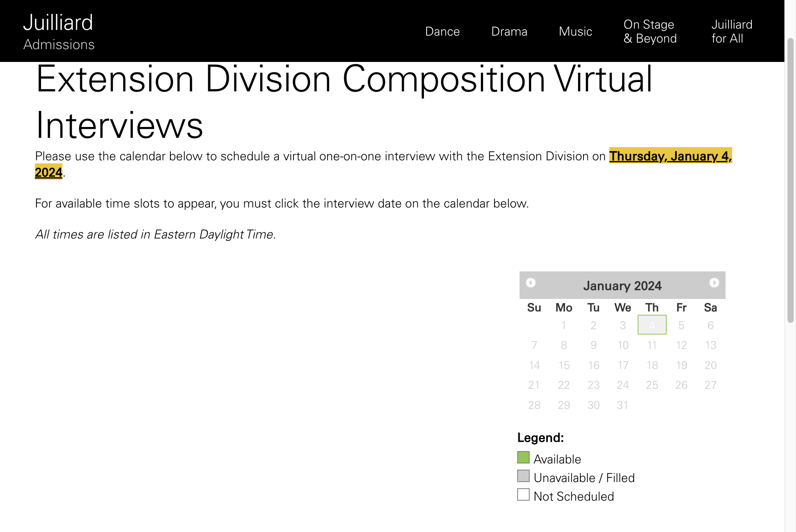Click day 24 on the calendar
Viewport: 796px width, 532px height.
pos(623,385)
